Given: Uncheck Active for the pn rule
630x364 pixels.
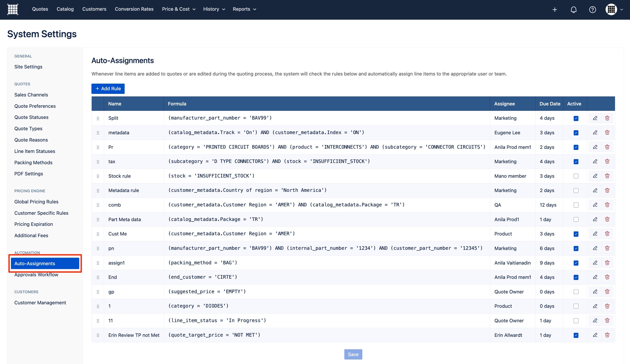Looking at the screenshot, I should [x=576, y=249].
